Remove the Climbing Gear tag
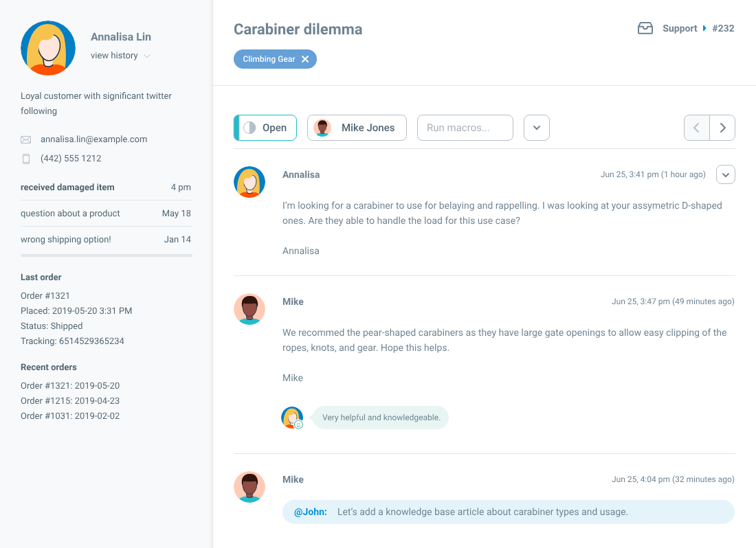The width and height of the screenshot is (756, 548). (x=306, y=59)
